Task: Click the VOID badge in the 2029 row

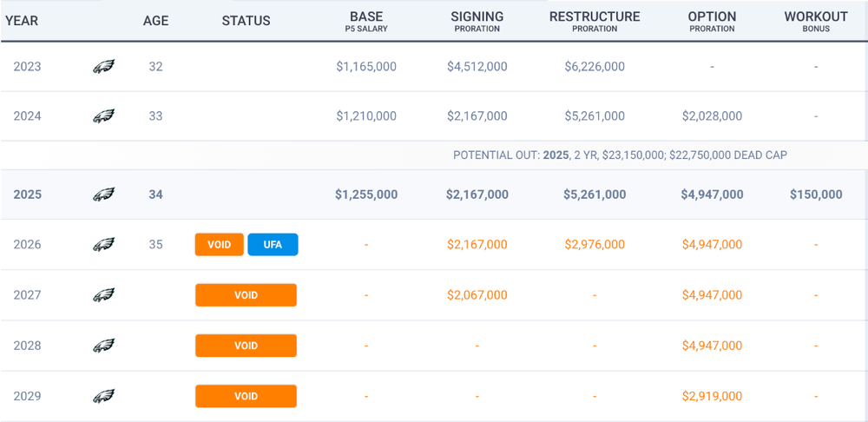Action: pyautogui.click(x=246, y=396)
